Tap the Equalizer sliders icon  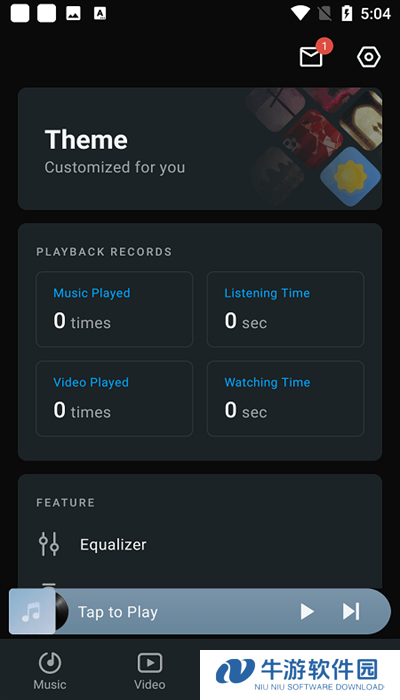tap(49, 544)
